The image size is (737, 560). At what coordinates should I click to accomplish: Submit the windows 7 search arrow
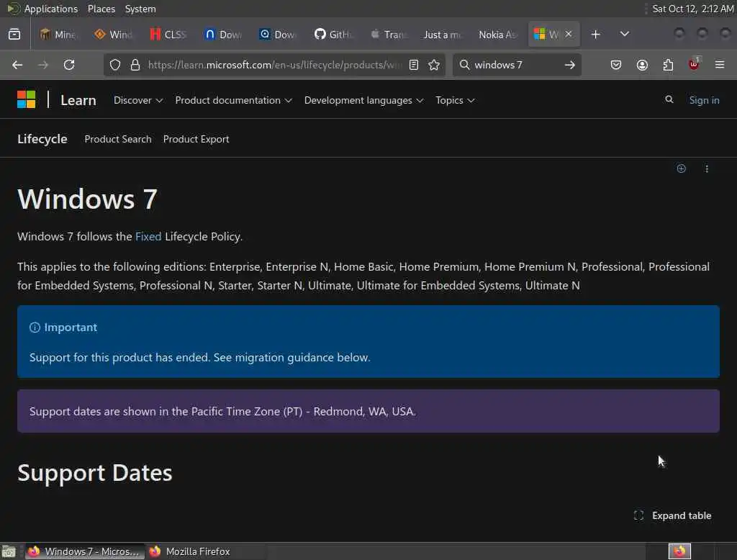[570, 65]
